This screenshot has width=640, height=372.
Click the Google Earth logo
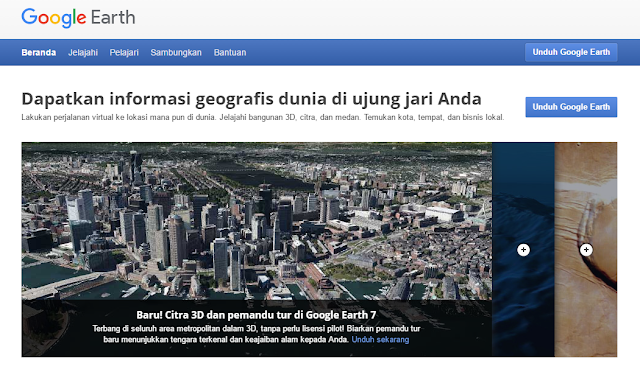[x=78, y=18]
